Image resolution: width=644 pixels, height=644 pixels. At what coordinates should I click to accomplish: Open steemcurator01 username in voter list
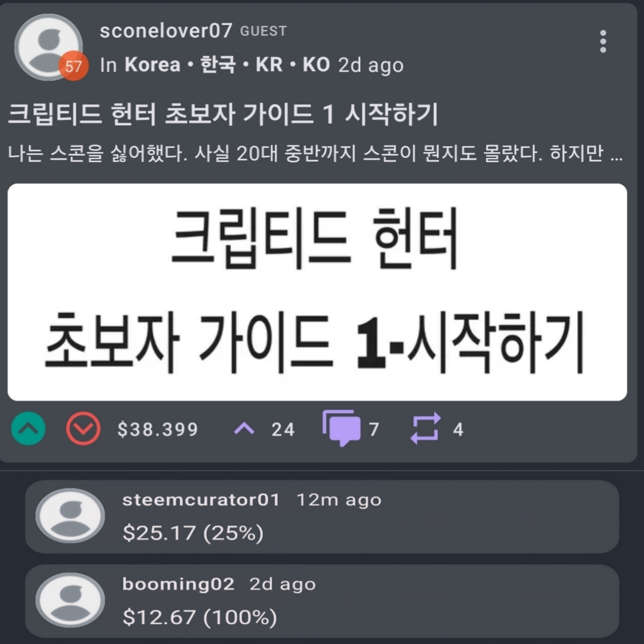(x=202, y=500)
